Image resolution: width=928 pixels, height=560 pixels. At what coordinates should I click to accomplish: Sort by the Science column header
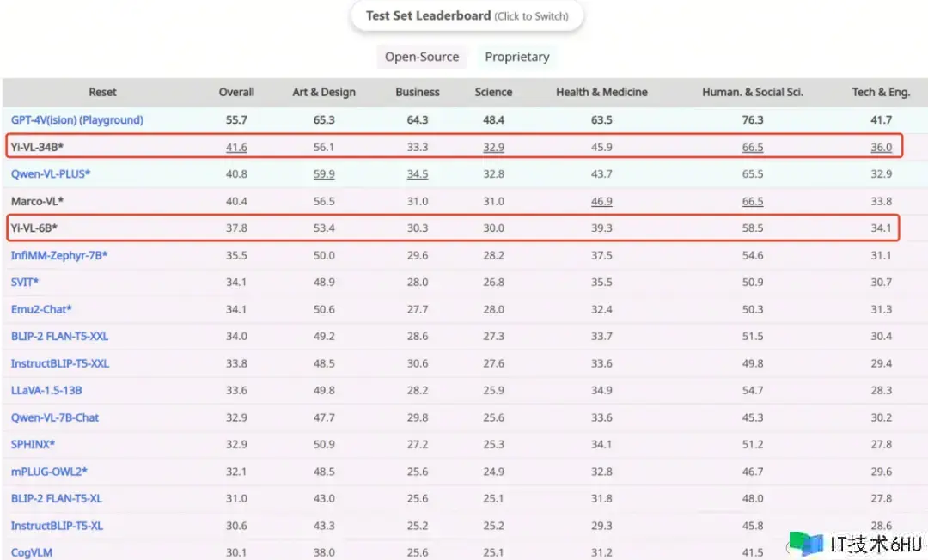(x=493, y=92)
